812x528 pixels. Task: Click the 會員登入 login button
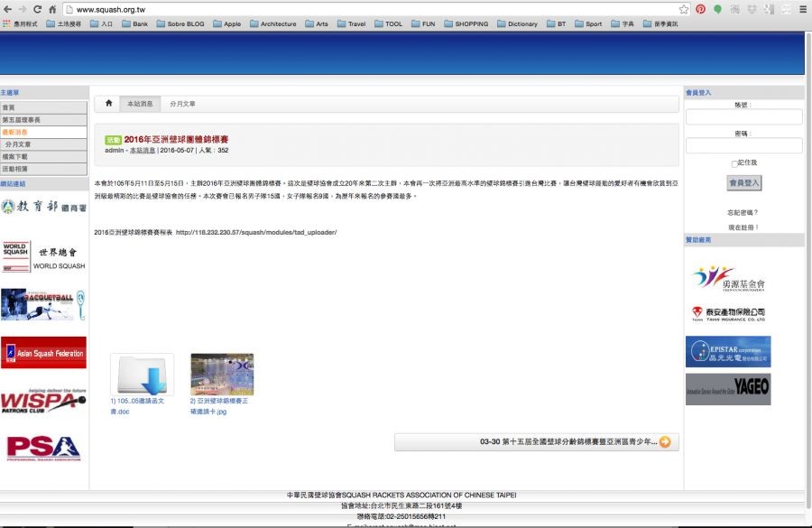(x=743, y=183)
